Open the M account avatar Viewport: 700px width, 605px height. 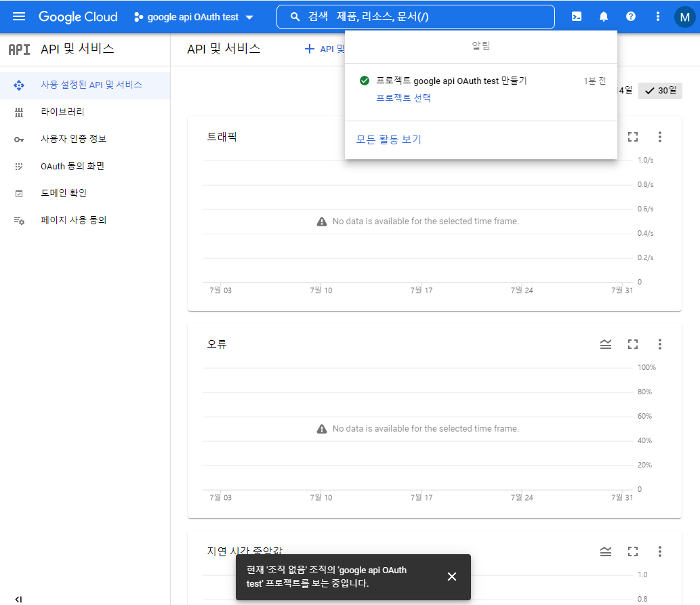[x=685, y=17]
